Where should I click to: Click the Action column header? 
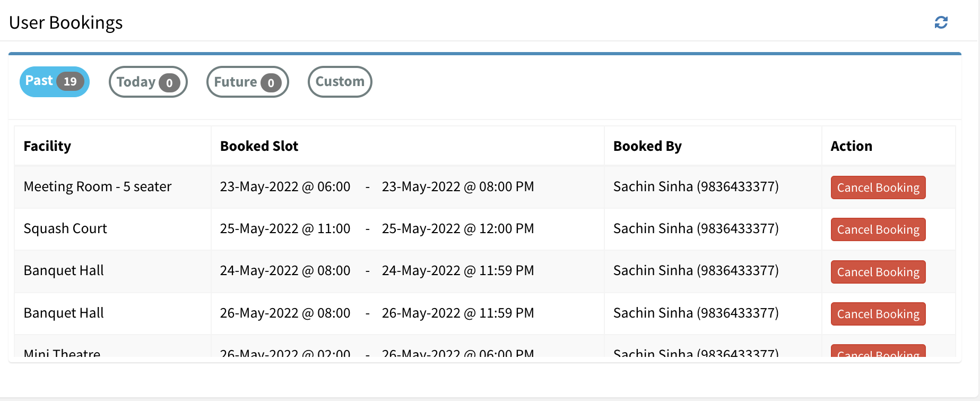(x=851, y=146)
